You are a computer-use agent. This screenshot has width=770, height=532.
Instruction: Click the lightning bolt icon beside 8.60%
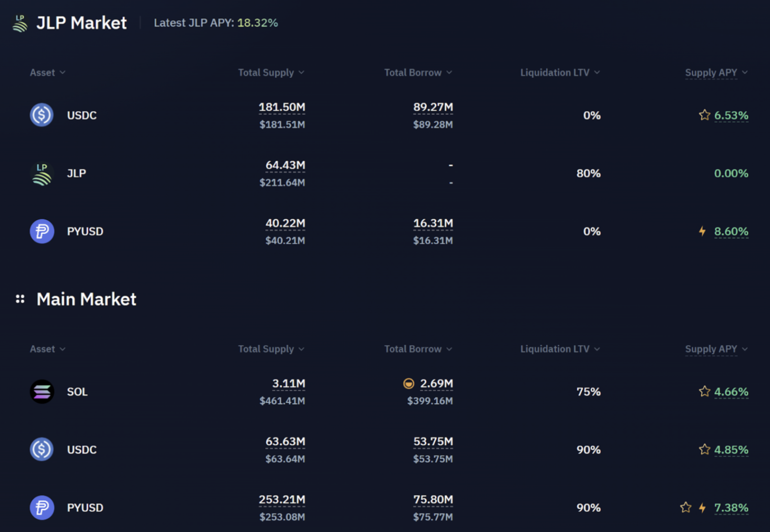point(702,231)
